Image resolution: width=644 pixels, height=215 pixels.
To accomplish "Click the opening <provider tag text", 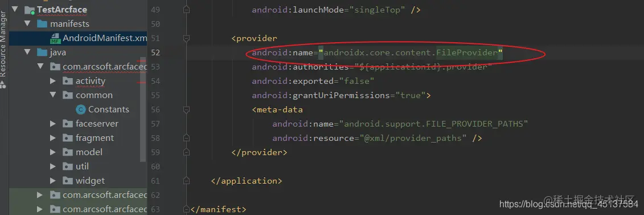I will [254, 39].
